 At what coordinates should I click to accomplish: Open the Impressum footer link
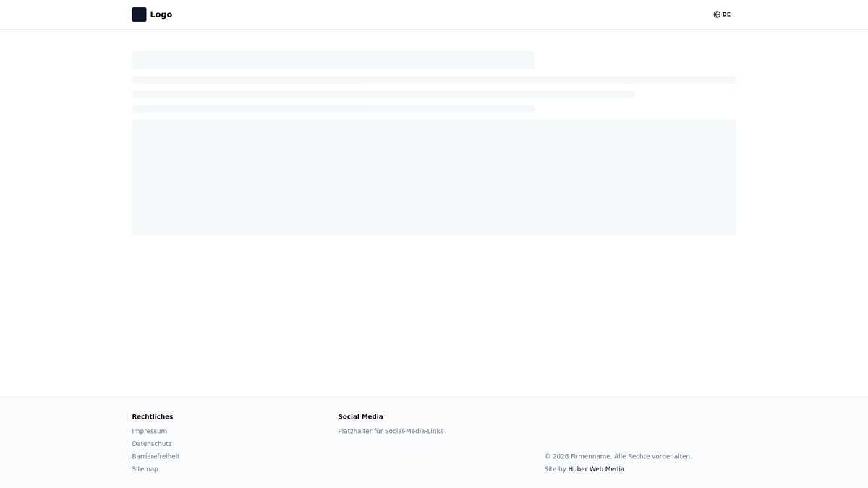click(150, 431)
